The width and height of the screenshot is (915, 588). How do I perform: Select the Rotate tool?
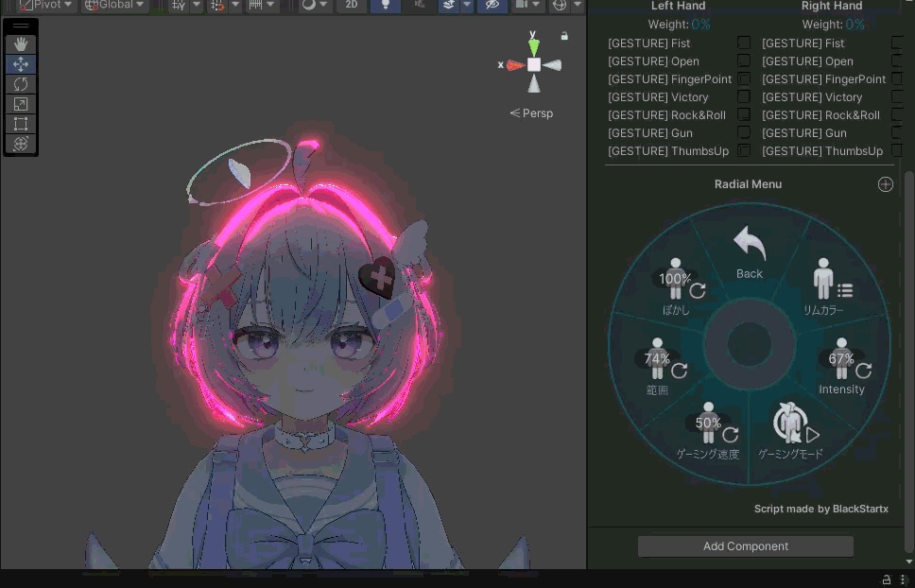pyautogui.click(x=21, y=84)
